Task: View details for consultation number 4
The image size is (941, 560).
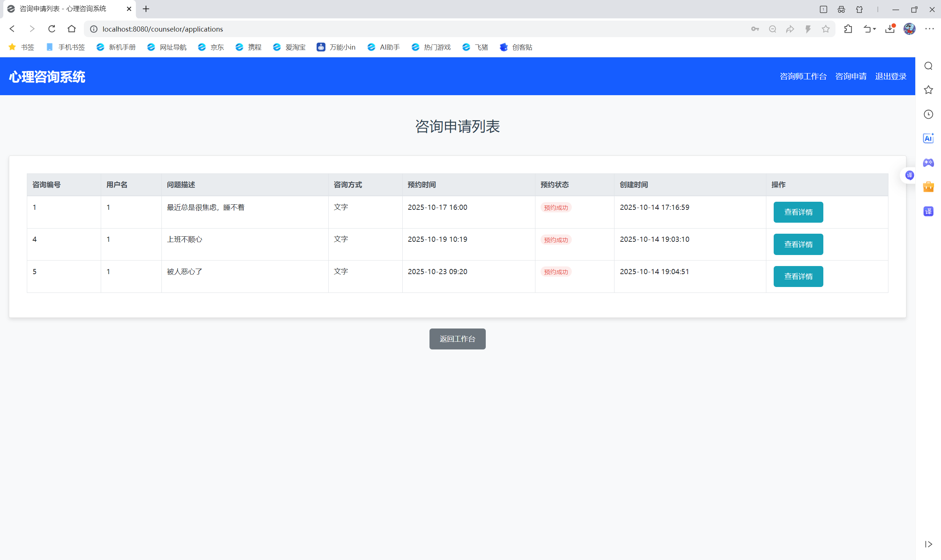Action: point(798,244)
